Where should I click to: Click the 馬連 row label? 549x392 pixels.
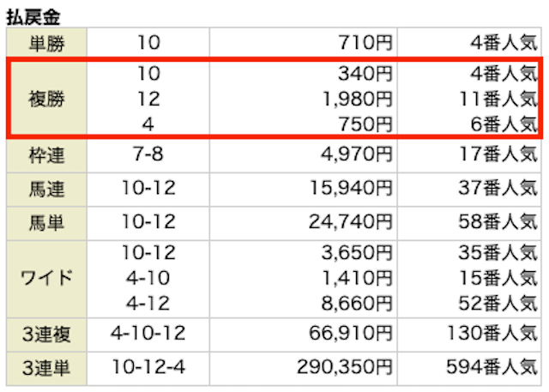(46, 189)
